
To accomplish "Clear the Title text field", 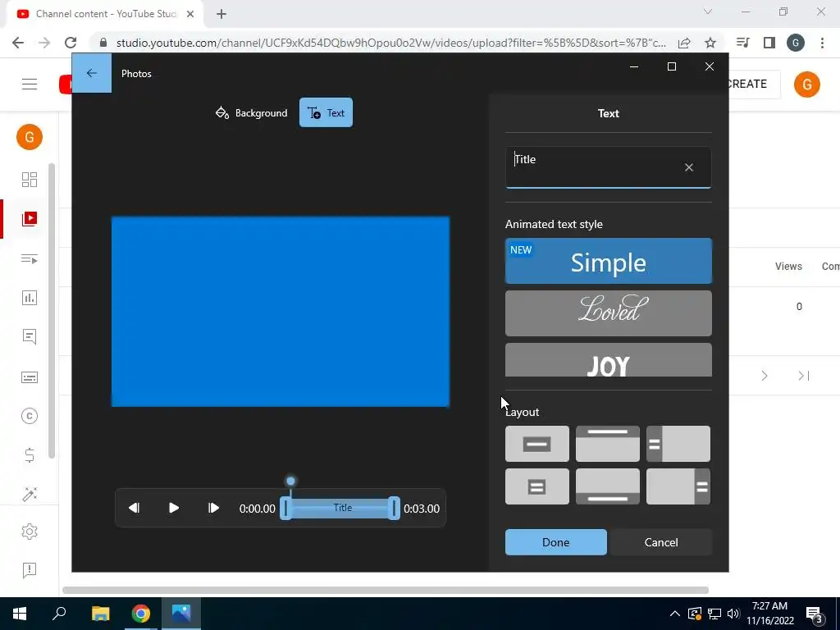I will [x=689, y=167].
